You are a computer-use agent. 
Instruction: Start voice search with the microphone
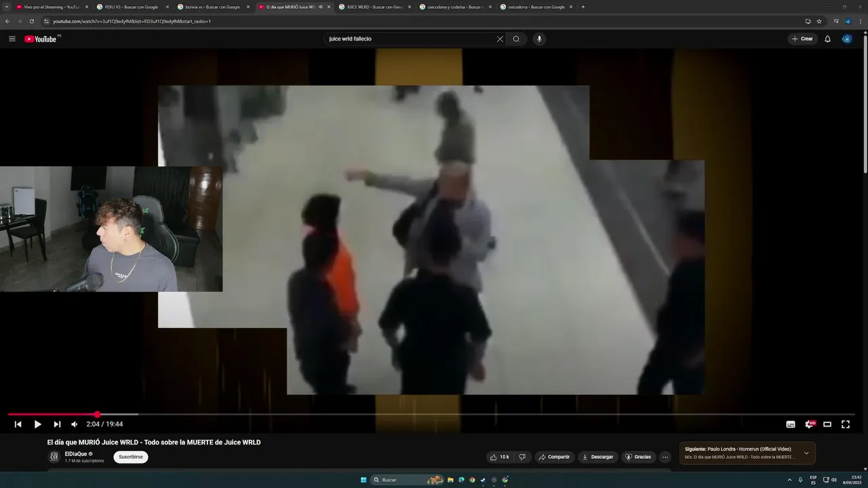539,39
